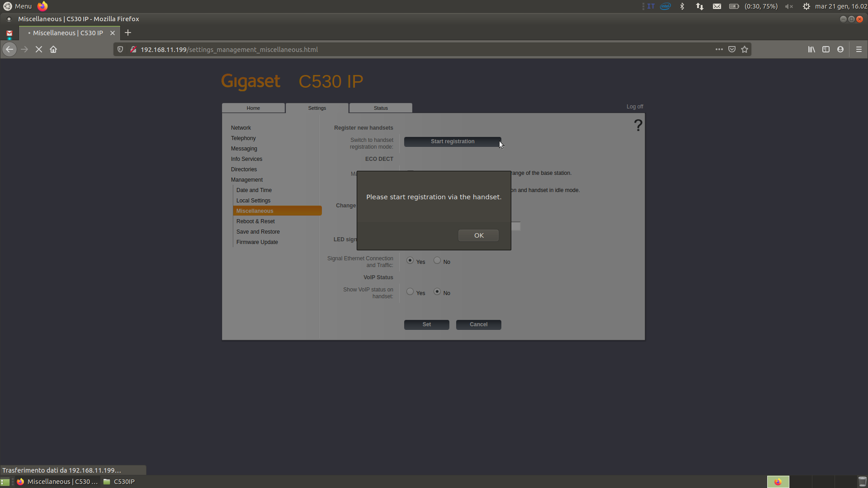Switch to the Home tab
This screenshot has width=868, height=488.
(x=253, y=108)
